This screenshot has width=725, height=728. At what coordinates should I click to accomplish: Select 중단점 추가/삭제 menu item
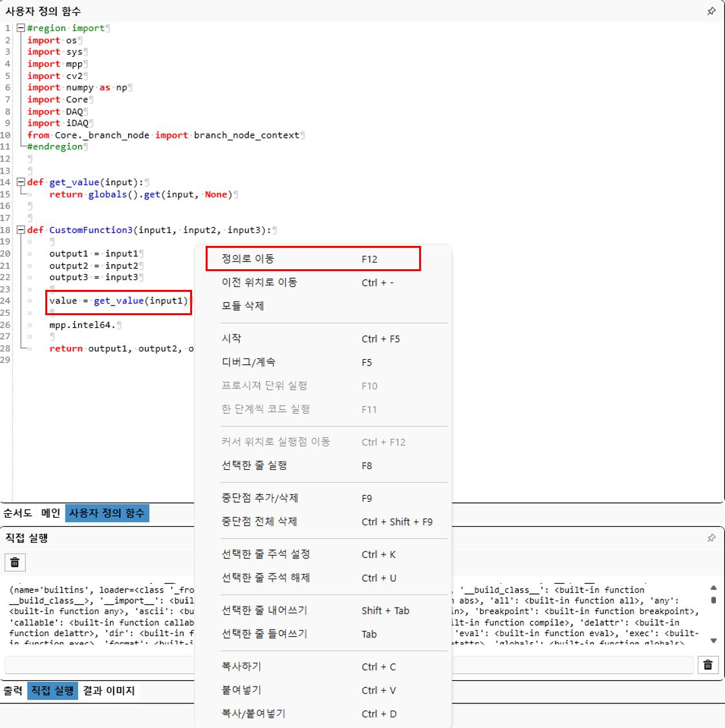(259, 498)
